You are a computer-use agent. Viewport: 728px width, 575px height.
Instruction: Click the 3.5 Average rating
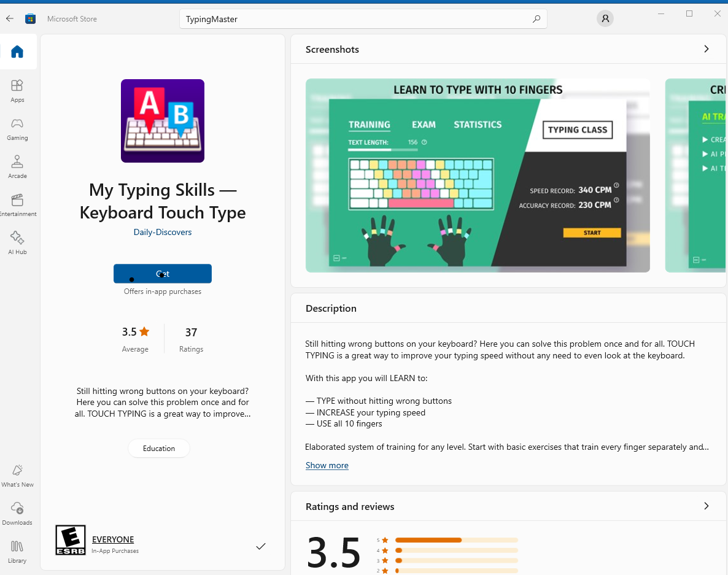pos(135,339)
